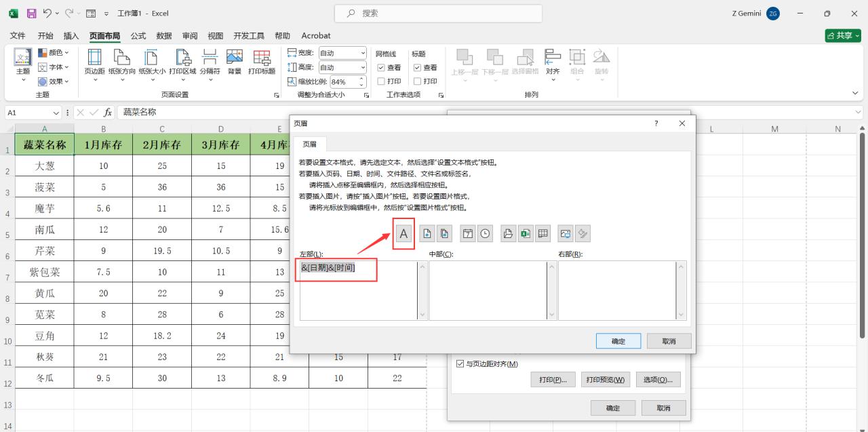Insert picture icon in header dialog
The image size is (868, 432).
click(x=566, y=233)
